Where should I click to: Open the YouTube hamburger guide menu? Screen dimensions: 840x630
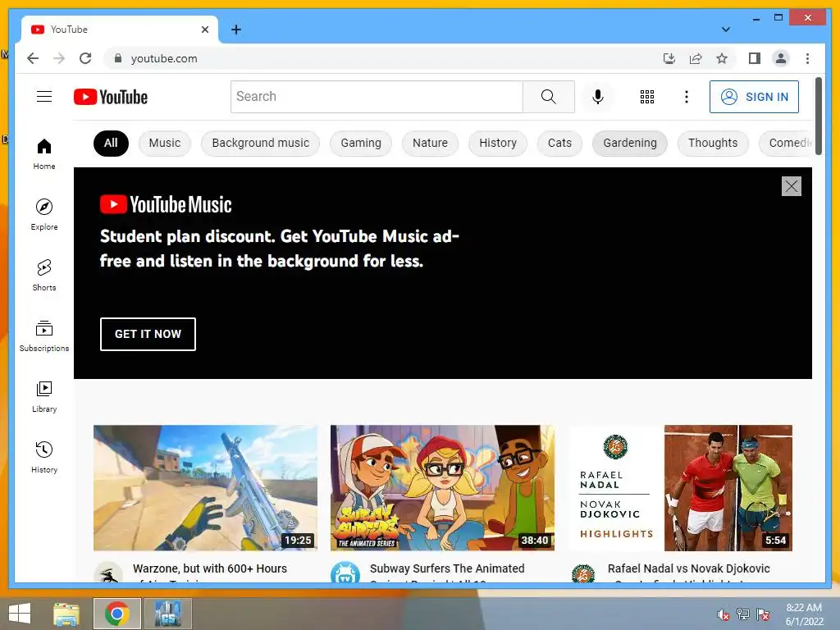coord(44,97)
